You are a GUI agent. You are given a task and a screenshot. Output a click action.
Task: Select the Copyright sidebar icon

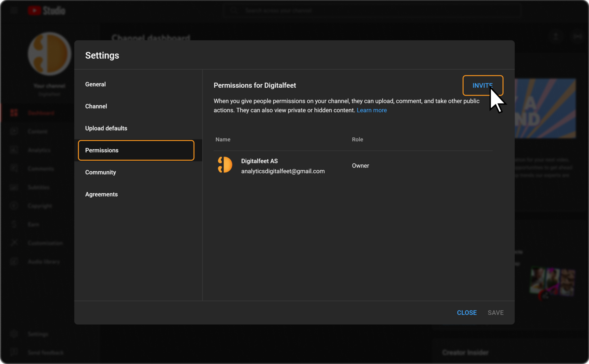[x=14, y=206]
